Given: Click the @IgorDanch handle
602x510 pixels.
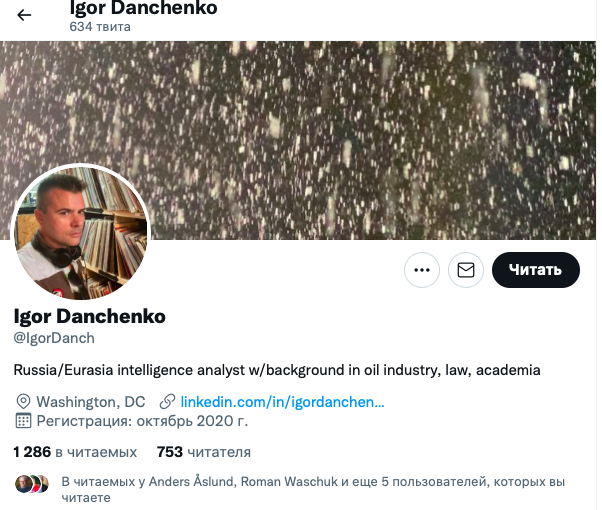Looking at the screenshot, I should pyautogui.click(x=54, y=338).
